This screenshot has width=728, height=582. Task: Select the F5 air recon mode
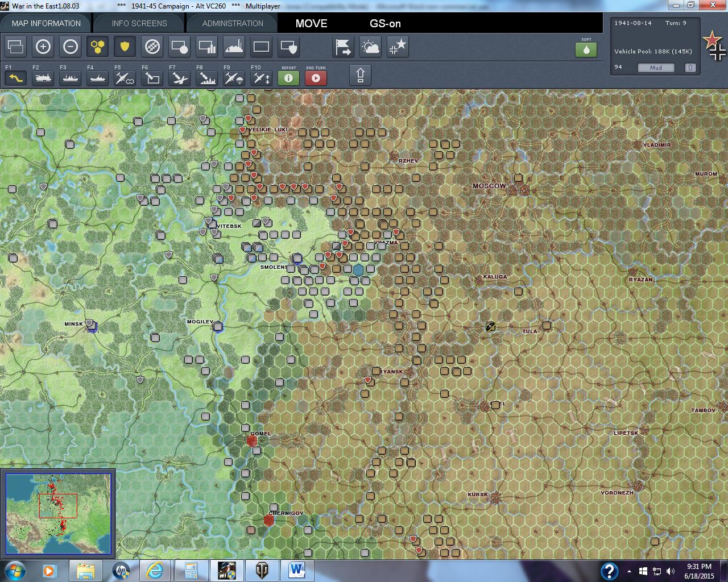tap(125, 77)
